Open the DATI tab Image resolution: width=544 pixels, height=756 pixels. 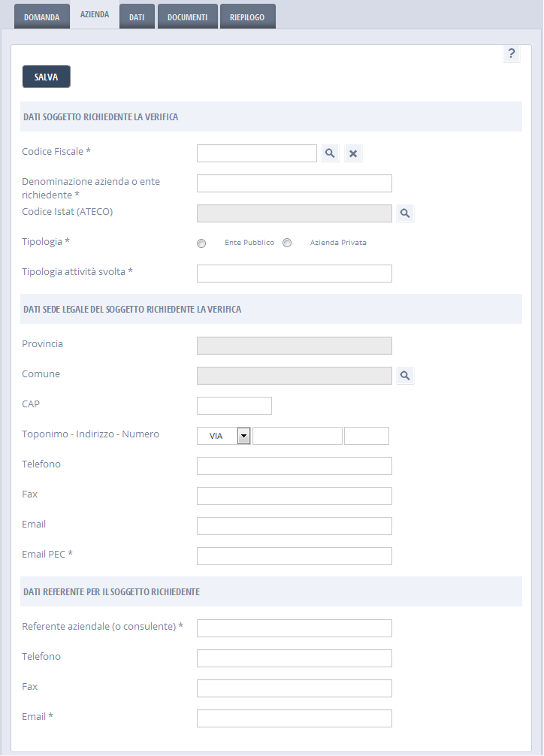click(137, 17)
